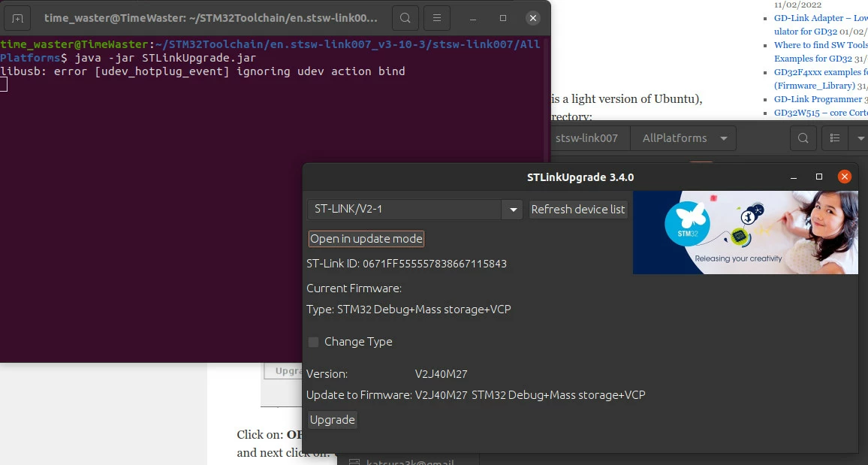Image resolution: width=868 pixels, height=465 pixels.
Task: Open AllPlatforms folder path dropdown
Action: [x=723, y=138]
